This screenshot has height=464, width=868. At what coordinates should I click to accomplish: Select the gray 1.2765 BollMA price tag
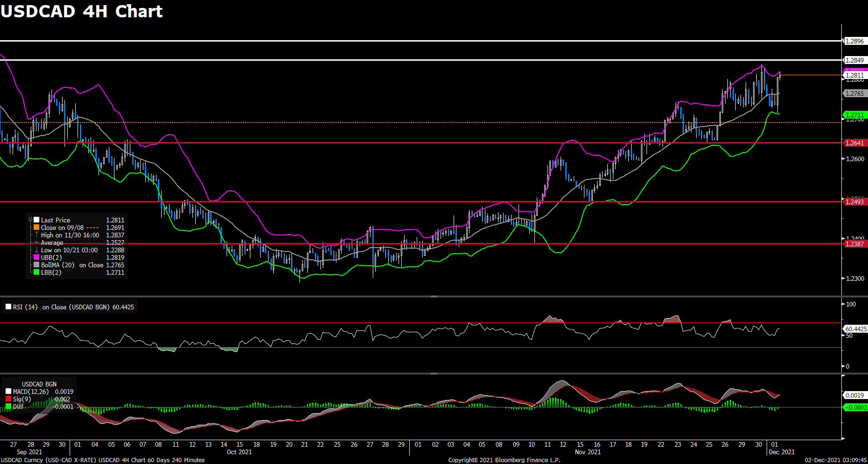855,93
